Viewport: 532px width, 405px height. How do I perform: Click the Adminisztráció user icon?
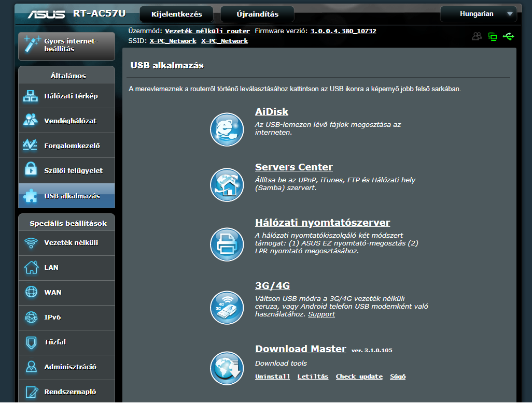tap(31, 367)
